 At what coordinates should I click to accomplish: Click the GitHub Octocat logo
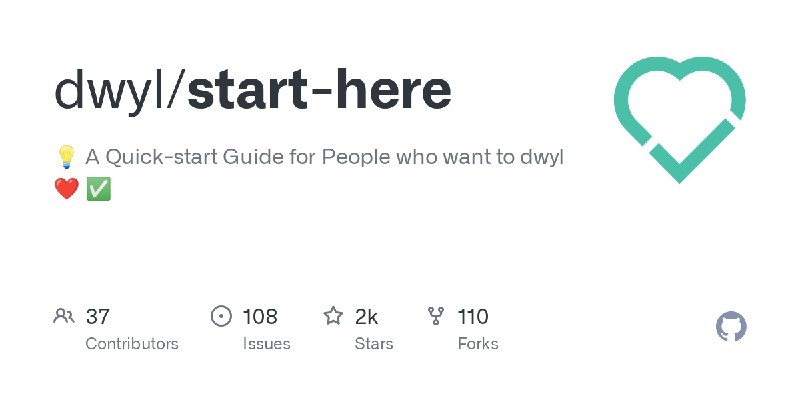point(731,327)
